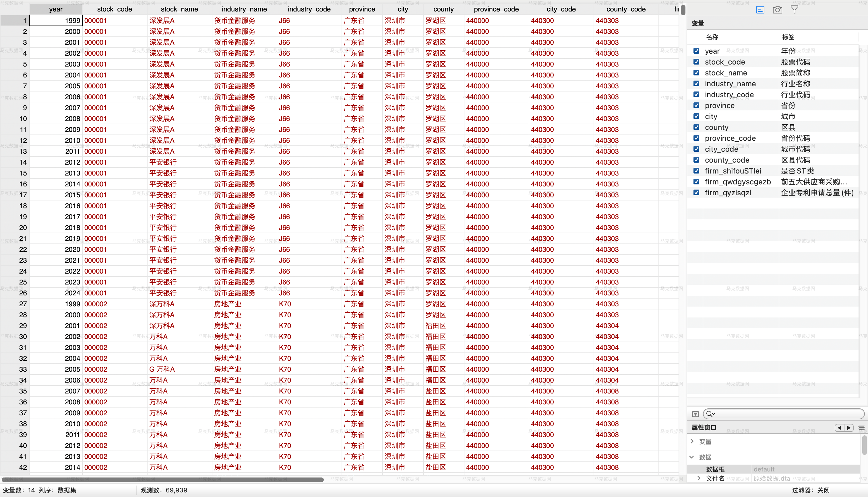This screenshot has height=497, width=868.
Task: Click the horizontal scrollbar of the data grid
Action: pyautogui.click(x=162, y=480)
